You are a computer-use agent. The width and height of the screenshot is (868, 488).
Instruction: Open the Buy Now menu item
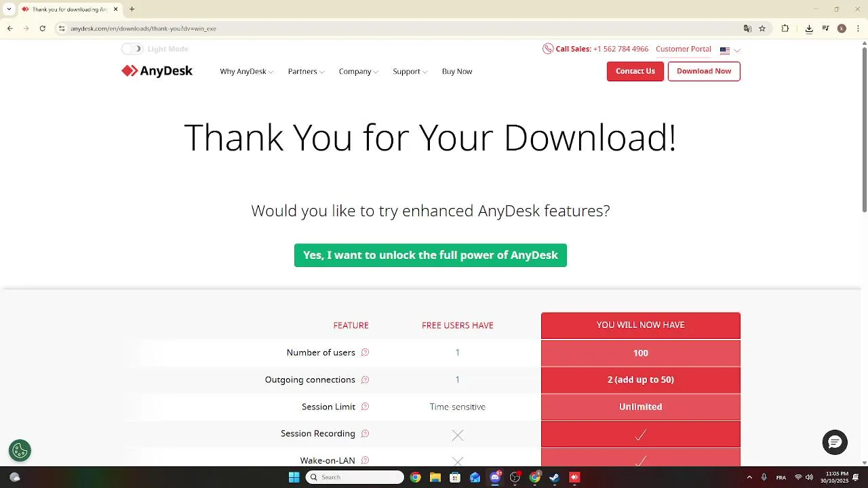coord(457,71)
